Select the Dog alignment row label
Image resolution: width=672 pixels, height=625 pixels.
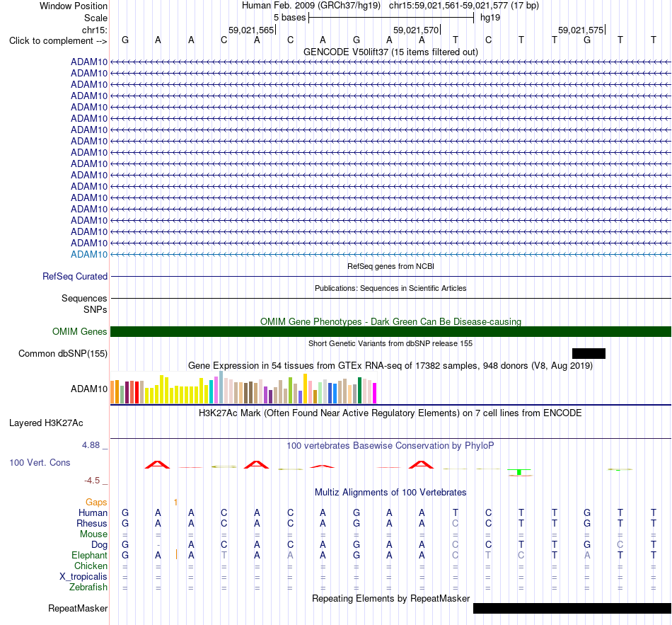pos(100,545)
